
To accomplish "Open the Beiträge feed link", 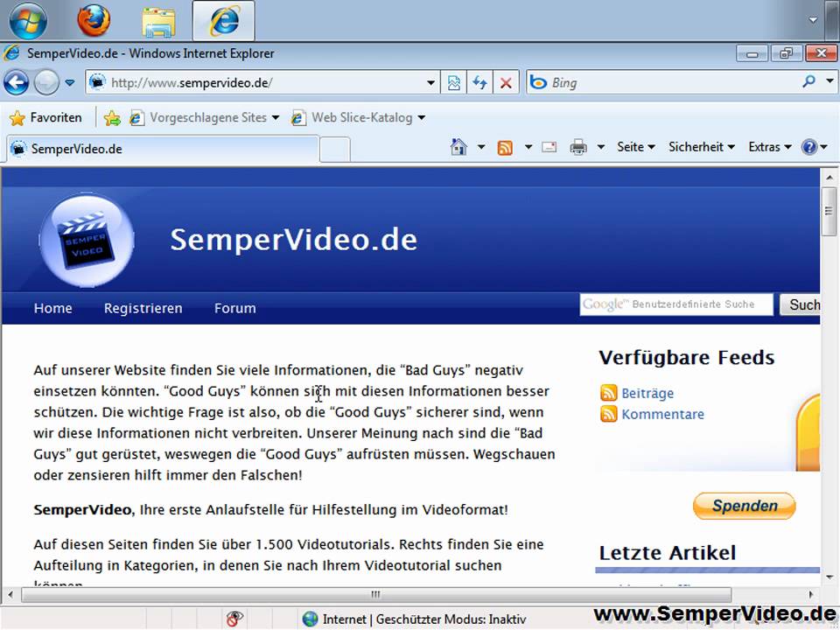I will point(647,393).
